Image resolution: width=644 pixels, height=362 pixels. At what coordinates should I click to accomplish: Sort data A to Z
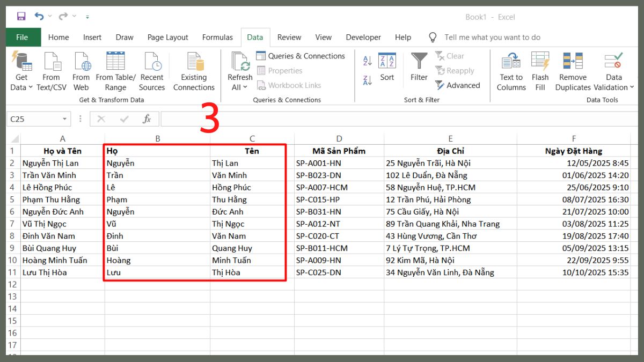click(x=367, y=60)
